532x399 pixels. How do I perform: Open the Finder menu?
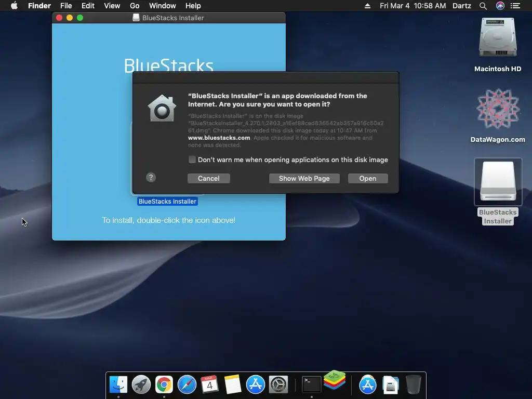pos(39,6)
